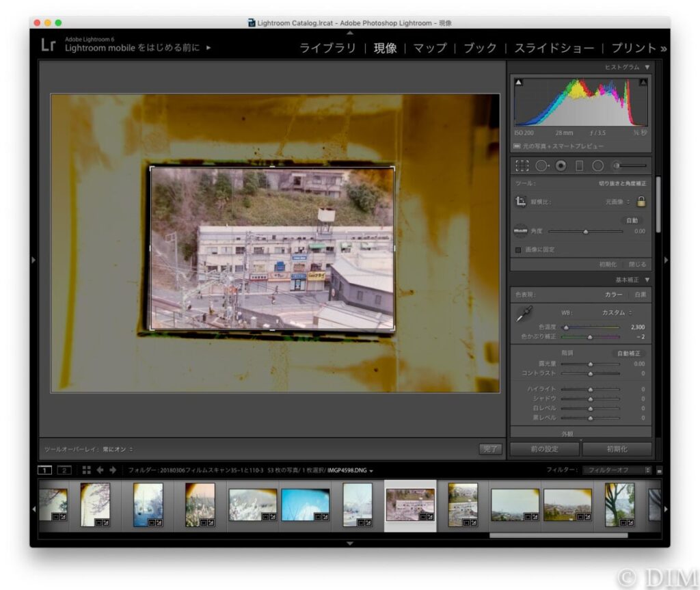The height and width of the screenshot is (590, 700).
Task: Open grid view from filmstrip toolbar
Action: coord(87,470)
